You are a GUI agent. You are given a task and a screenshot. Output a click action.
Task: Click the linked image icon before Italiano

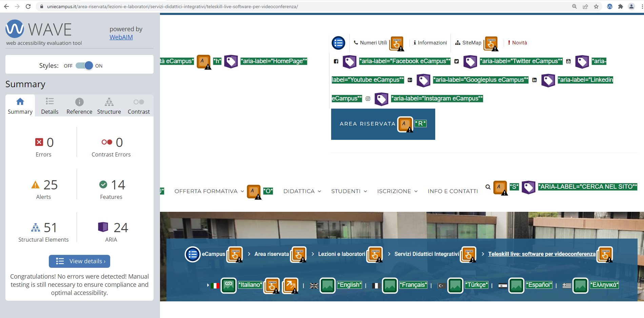click(229, 285)
